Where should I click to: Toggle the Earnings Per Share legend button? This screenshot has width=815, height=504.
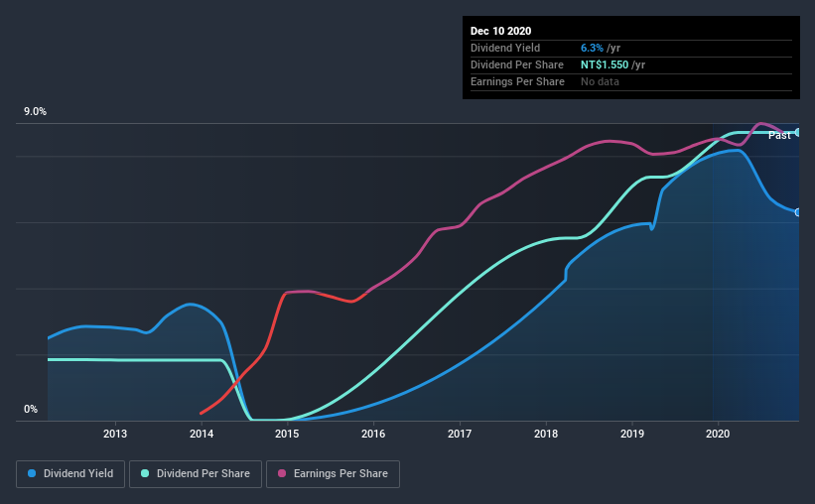pyautogui.click(x=333, y=474)
